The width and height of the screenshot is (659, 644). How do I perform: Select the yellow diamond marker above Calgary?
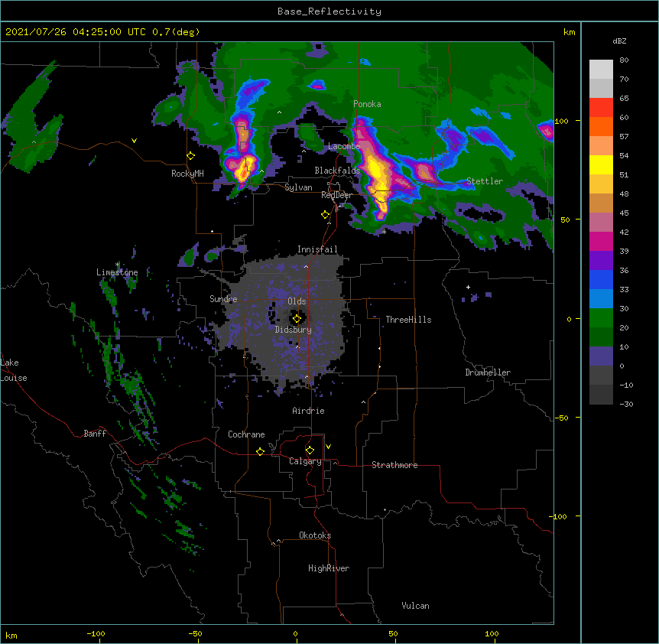click(310, 450)
